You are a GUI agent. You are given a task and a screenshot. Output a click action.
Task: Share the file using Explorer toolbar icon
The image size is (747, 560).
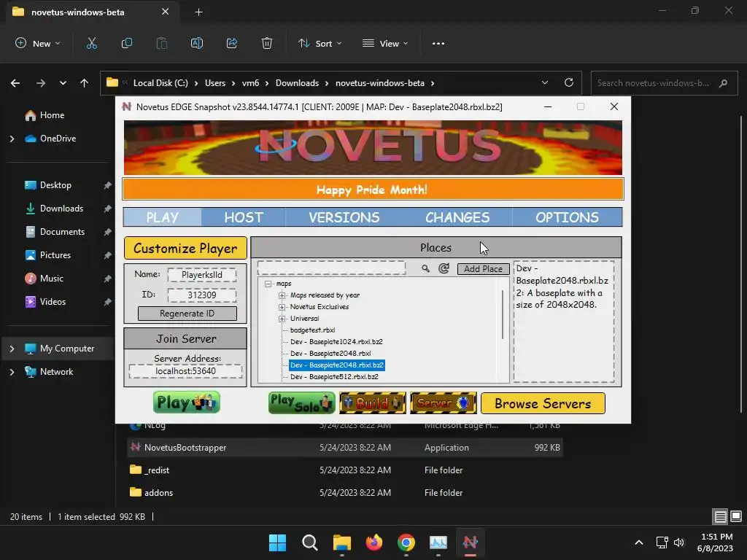point(232,43)
